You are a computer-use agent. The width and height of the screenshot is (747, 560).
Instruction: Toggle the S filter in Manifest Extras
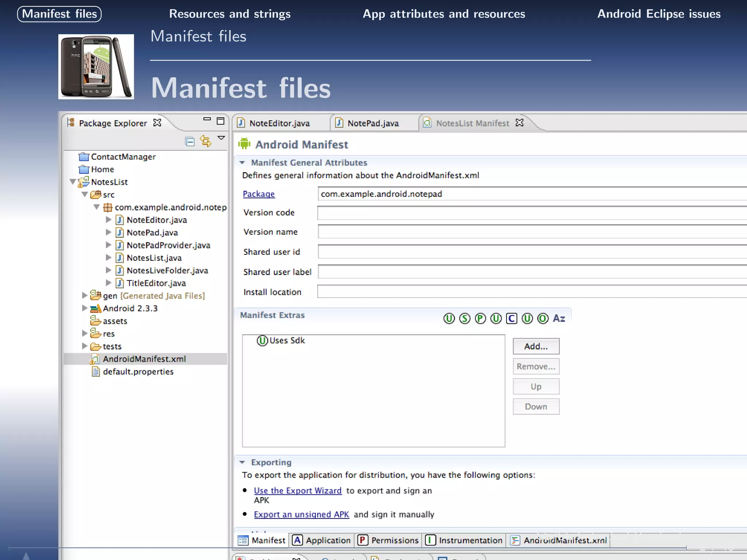(465, 319)
